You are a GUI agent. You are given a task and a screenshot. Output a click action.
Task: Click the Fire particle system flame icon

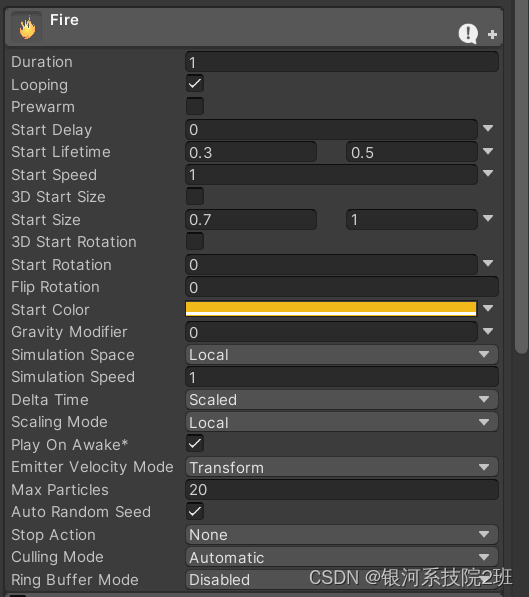pyautogui.click(x=27, y=27)
